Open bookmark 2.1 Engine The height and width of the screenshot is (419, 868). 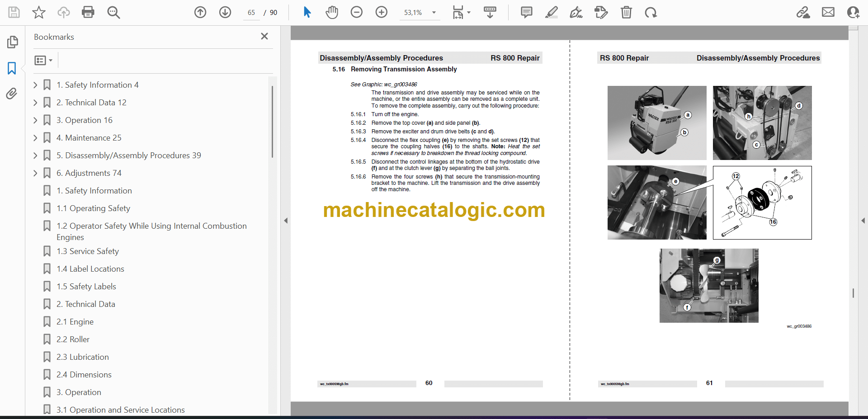75,322
